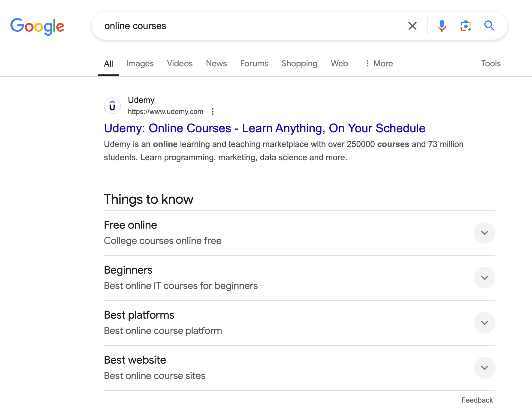Open Udemy: Online Courses result title
The height and width of the screenshot is (417, 532).
click(x=264, y=128)
